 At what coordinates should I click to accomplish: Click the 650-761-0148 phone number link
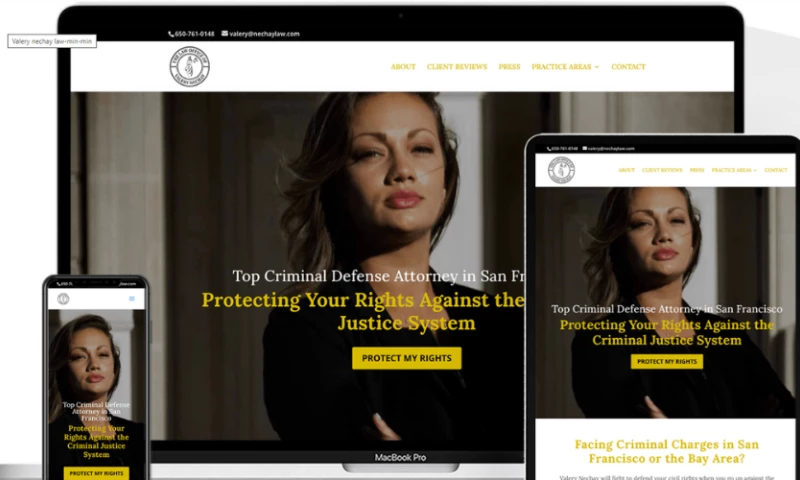[194, 34]
